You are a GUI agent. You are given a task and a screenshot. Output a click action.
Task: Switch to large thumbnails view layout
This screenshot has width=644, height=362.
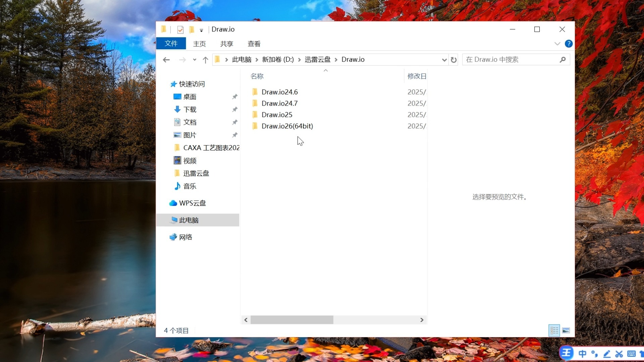566,330
